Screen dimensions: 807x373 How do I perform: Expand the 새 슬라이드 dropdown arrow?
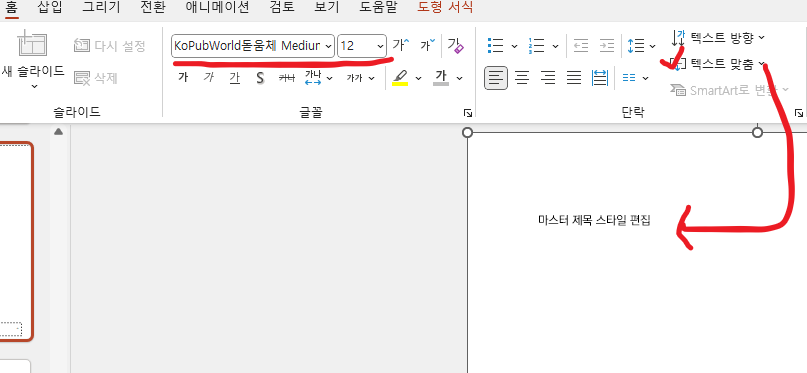pos(34,86)
